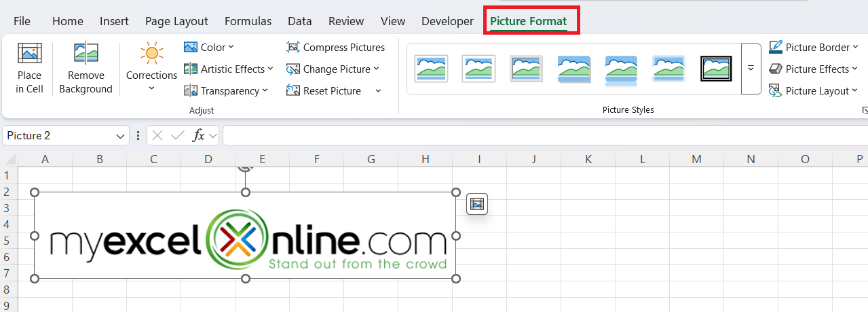
Task: Apply the fifth reflected picture style
Action: coord(622,70)
